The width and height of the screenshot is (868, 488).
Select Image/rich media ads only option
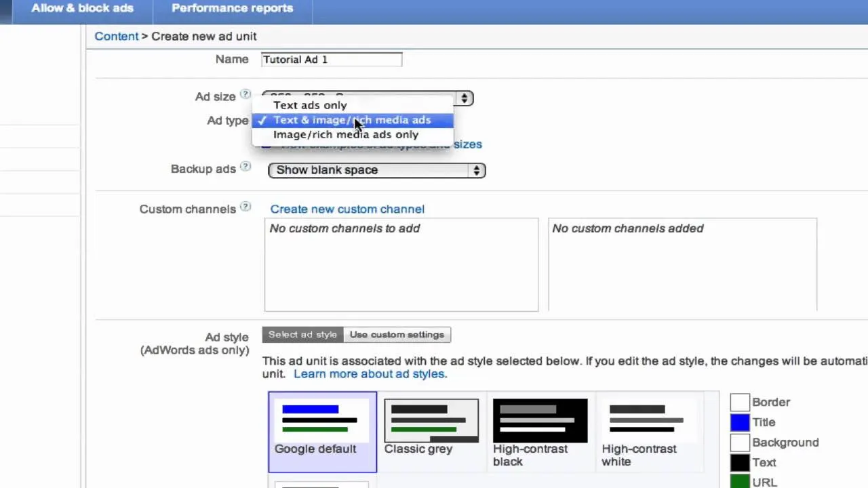[346, 134]
